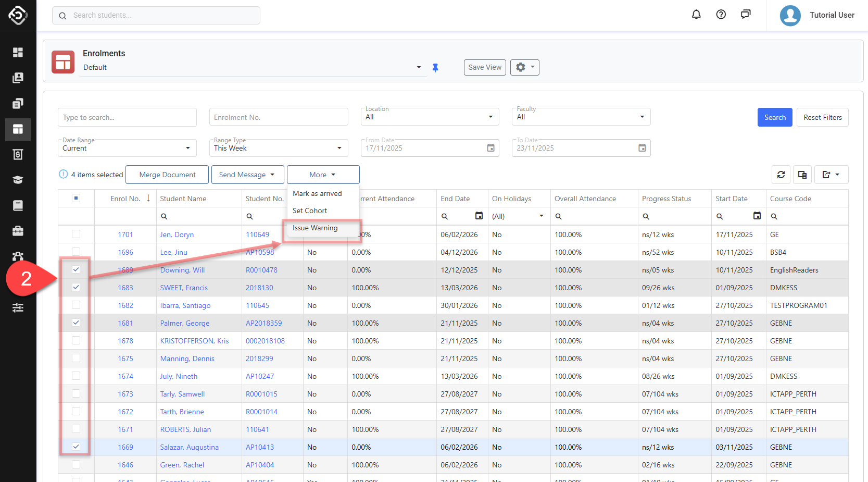The width and height of the screenshot is (868, 482).
Task: Check the checkbox for enrolment 1701
Action: tap(76, 234)
